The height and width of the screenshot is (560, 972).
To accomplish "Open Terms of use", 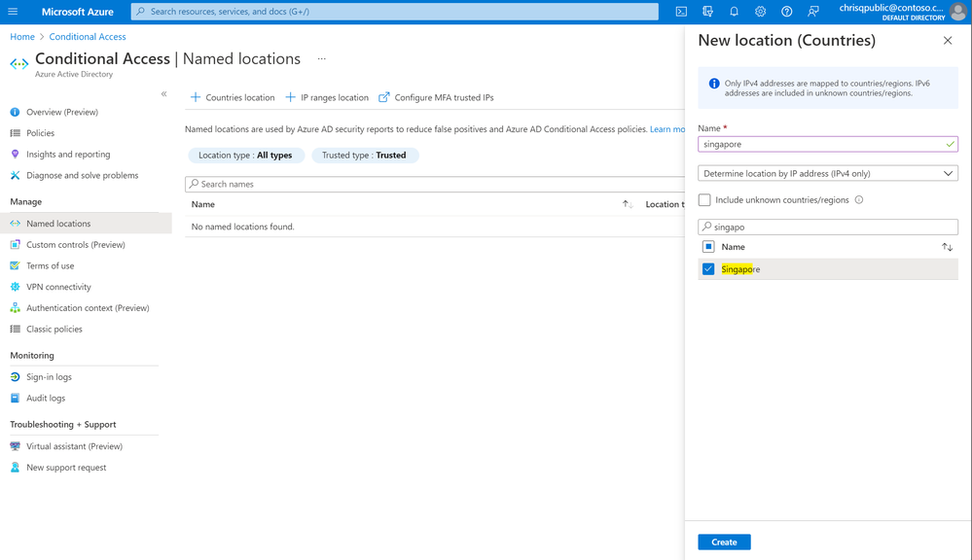I will (51, 265).
